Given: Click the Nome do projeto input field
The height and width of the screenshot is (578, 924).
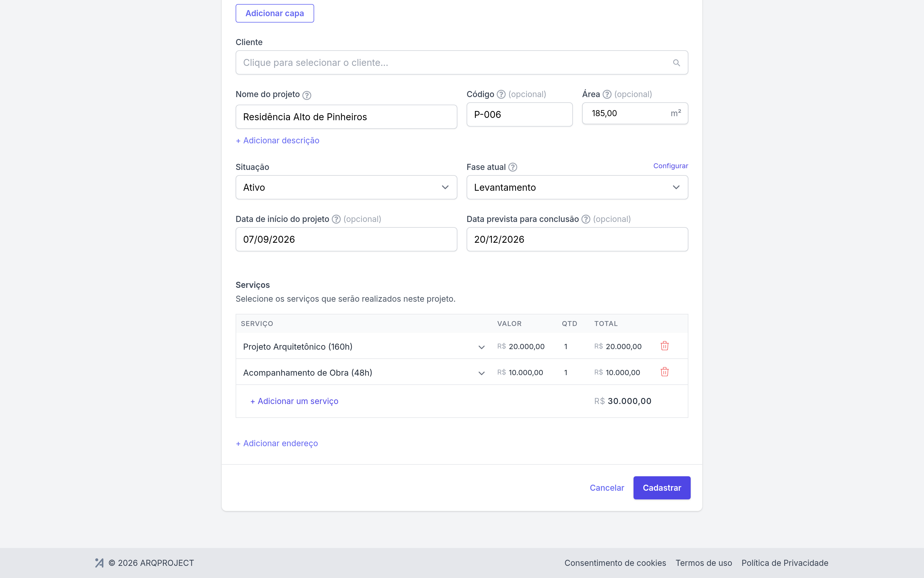Looking at the screenshot, I should coord(346,117).
